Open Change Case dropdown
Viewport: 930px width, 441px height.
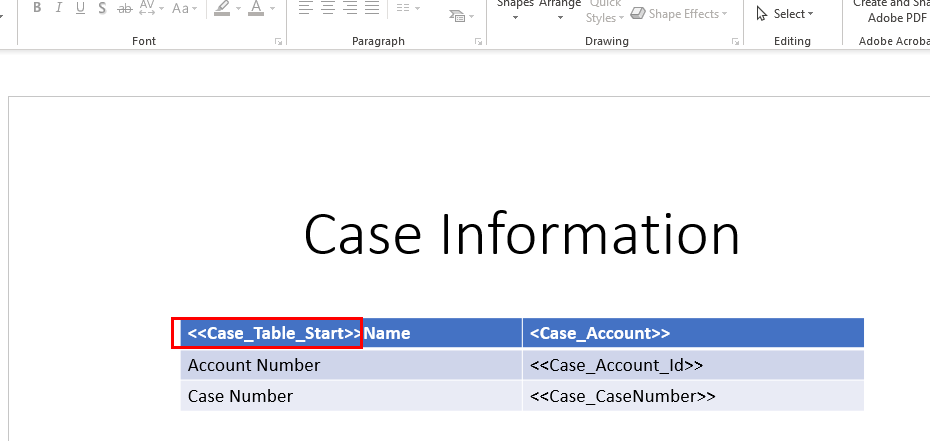pos(184,8)
